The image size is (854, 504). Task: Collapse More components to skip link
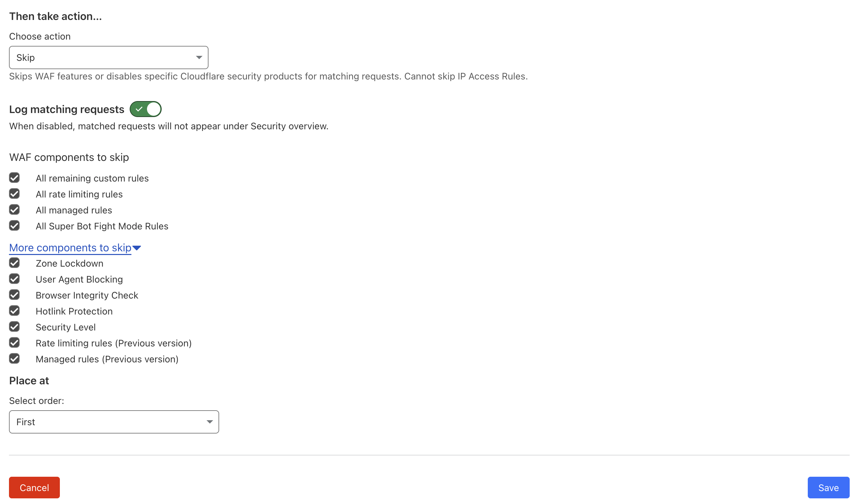pyautogui.click(x=70, y=248)
